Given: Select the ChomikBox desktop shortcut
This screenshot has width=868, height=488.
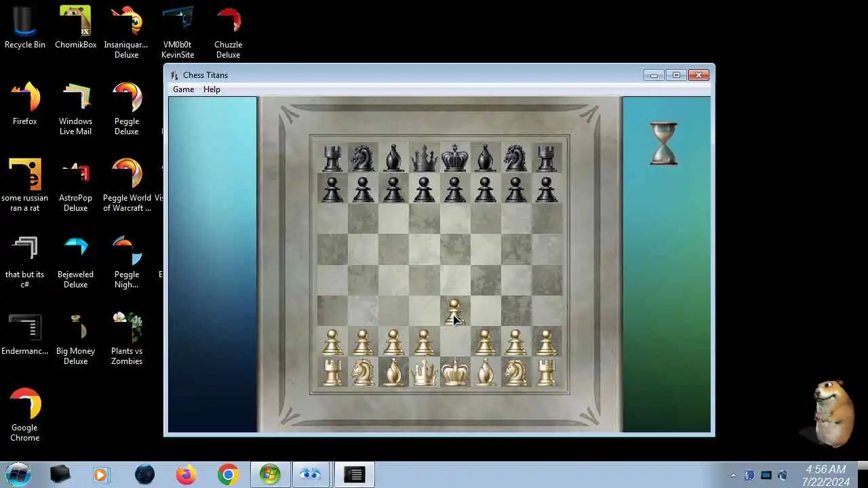Looking at the screenshot, I should (x=75, y=27).
